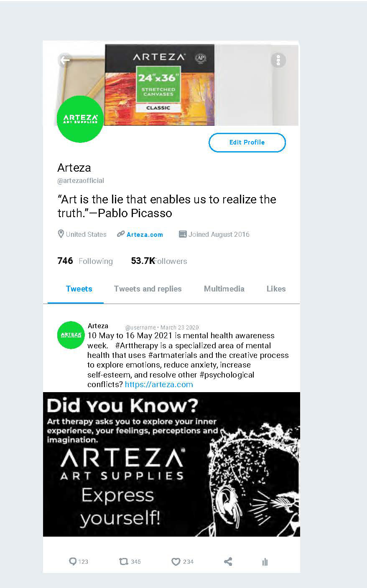Image resolution: width=367 pixels, height=588 pixels.
Task: Share the tweet using share icon
Action: coord(228,562)
